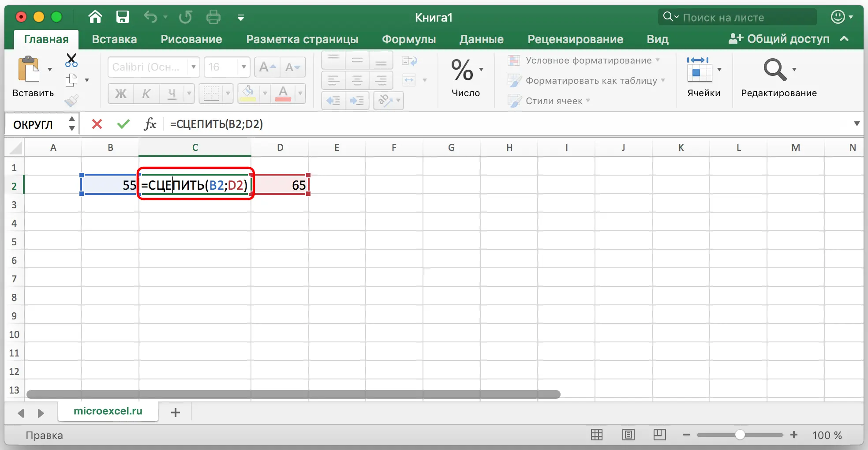Align text right
868x450 pixels.
tap(381, 80)
